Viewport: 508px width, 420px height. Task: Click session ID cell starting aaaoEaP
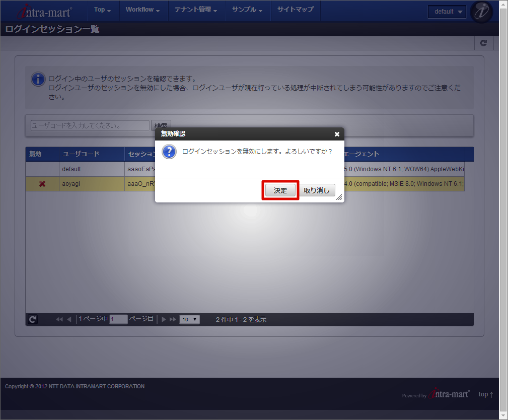(140, 169)
